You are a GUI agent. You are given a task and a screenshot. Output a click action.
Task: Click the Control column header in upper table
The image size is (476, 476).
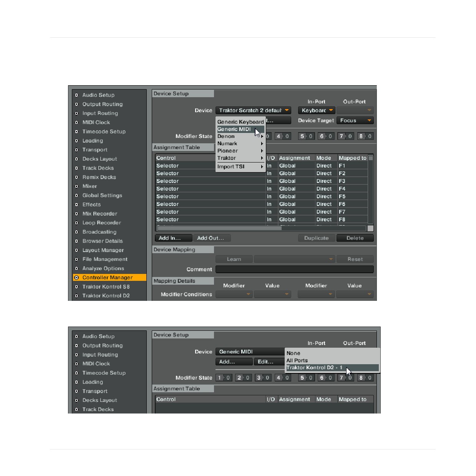pyautogui.click(x=210, y=158)
